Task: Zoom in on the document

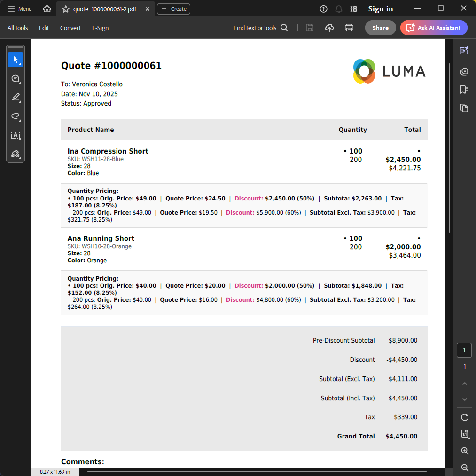Action: pyautogui.click(x=464, y=451)
